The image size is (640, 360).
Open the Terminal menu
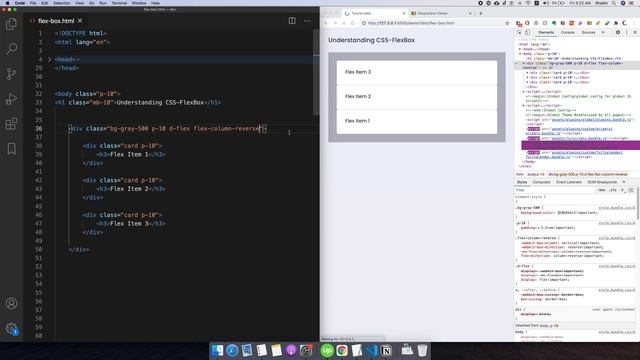pos(119,3)
